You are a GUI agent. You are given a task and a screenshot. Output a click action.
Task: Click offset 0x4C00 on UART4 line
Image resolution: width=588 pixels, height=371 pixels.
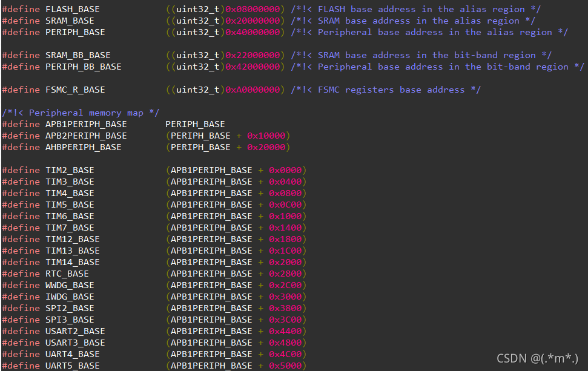click(x=285, y=354)
